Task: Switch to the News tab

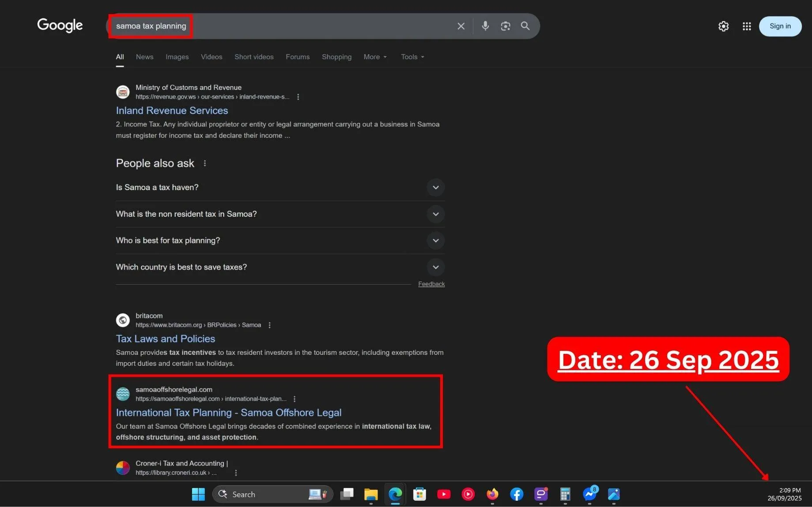Action: [x=144, y=56]
